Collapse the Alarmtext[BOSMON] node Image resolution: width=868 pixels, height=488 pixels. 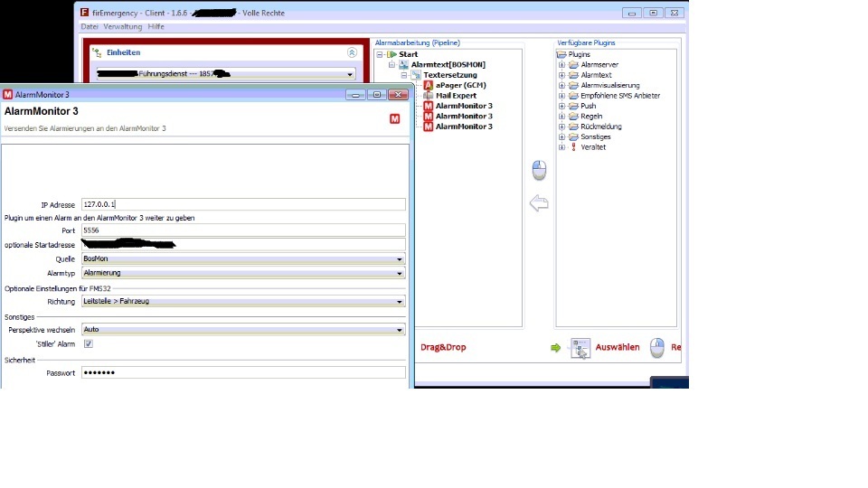click(x=392, y=65)
